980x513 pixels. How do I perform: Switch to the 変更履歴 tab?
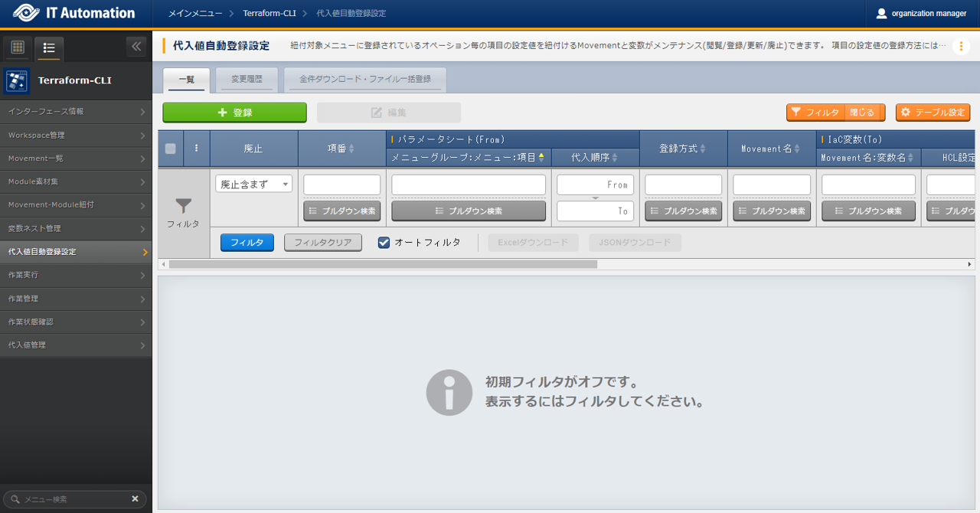[247, 79]
